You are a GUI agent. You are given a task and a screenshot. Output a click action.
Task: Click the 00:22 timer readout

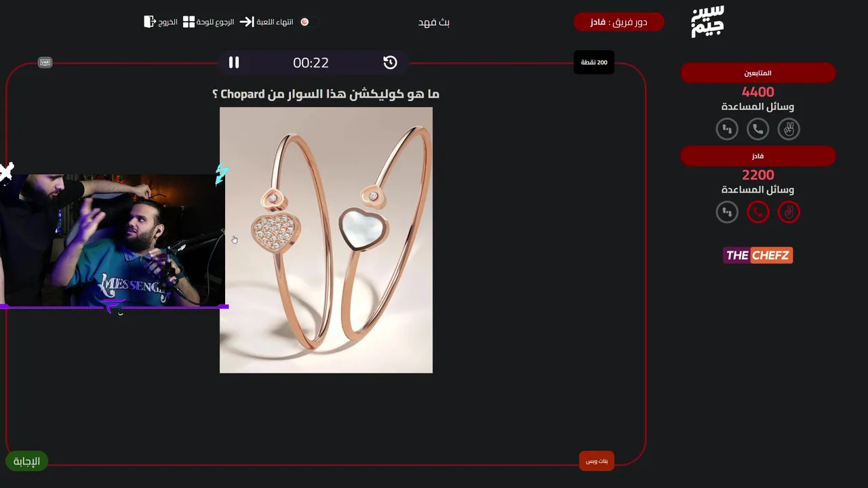coord(311,62)
